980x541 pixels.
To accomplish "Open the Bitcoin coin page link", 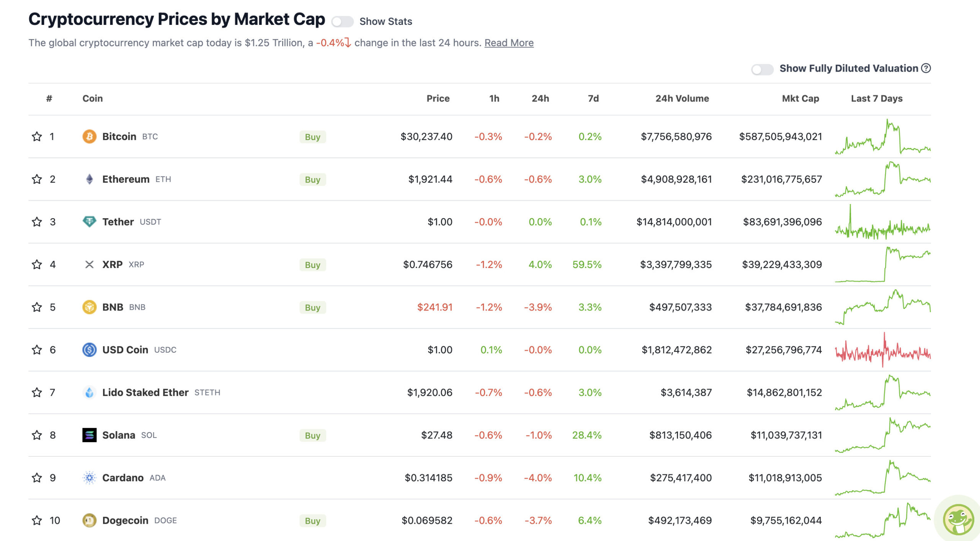I will click(119, 137).
